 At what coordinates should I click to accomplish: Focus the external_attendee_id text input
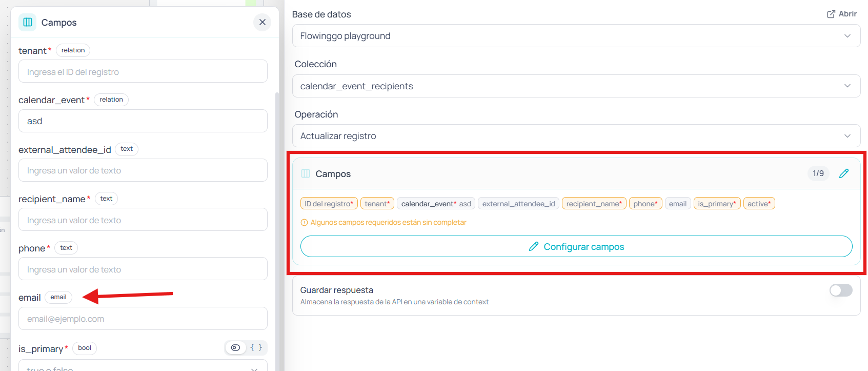tap(143, 170)
